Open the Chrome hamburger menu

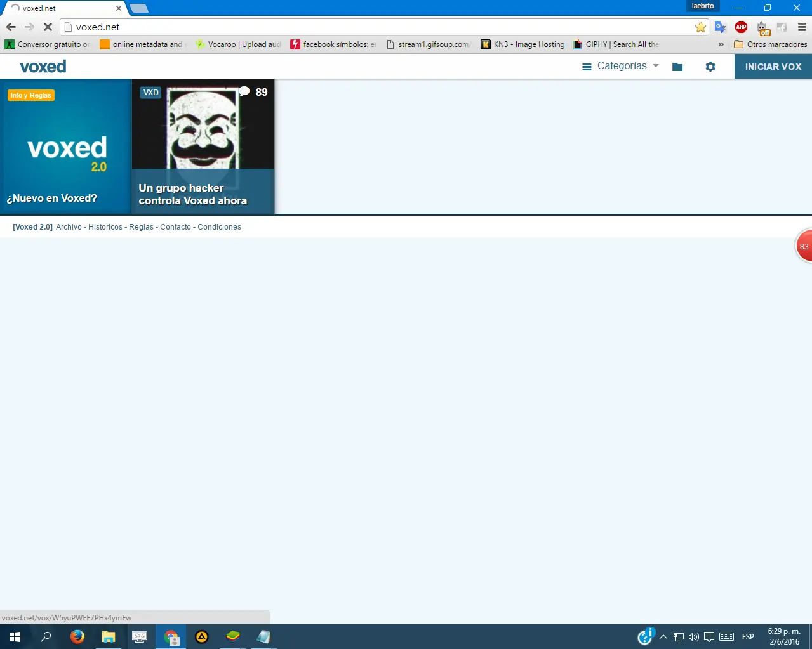tap(802, 27)
